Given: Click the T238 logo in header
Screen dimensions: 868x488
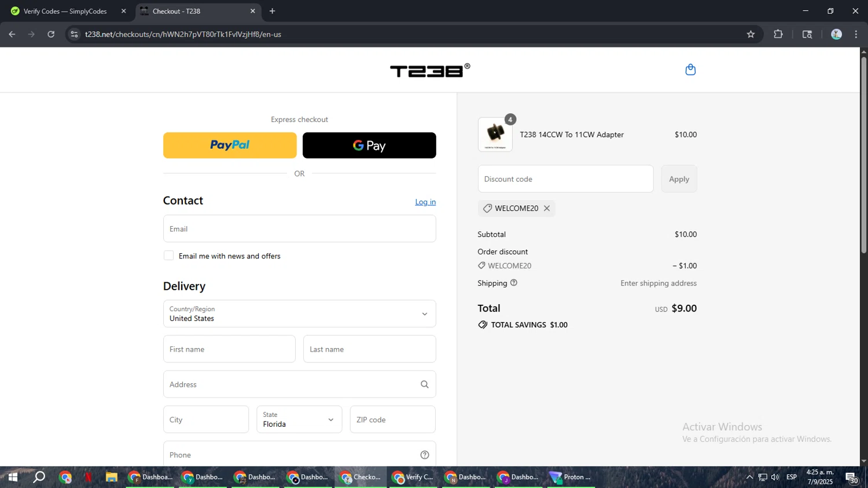Looking at the screenshot, I should coord(430,71).
